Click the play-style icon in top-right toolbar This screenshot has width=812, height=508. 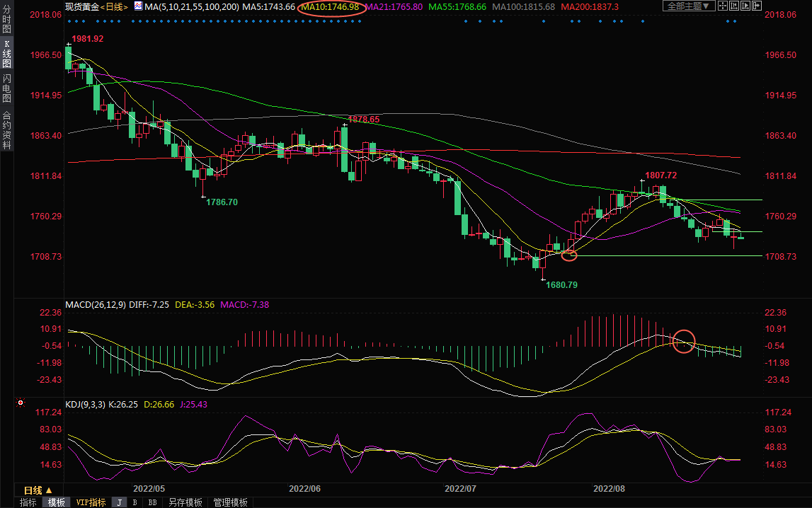tap(745, 6)
